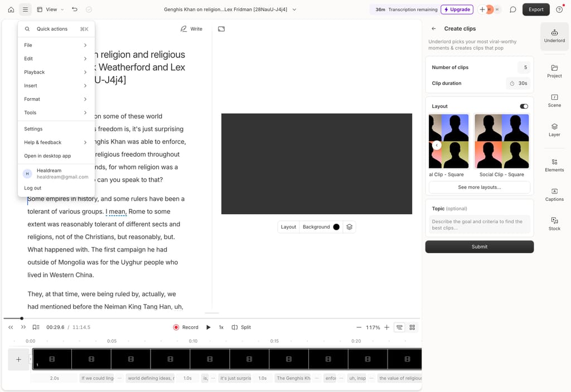Submit the create clips request
Screen dimensions: 571x392
click(x=479, y=246)
